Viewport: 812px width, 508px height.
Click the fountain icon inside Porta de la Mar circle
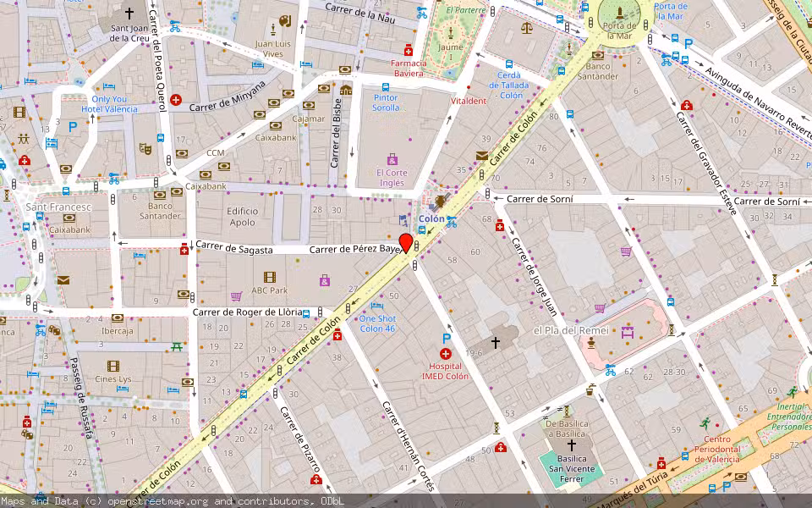[620, 14]
